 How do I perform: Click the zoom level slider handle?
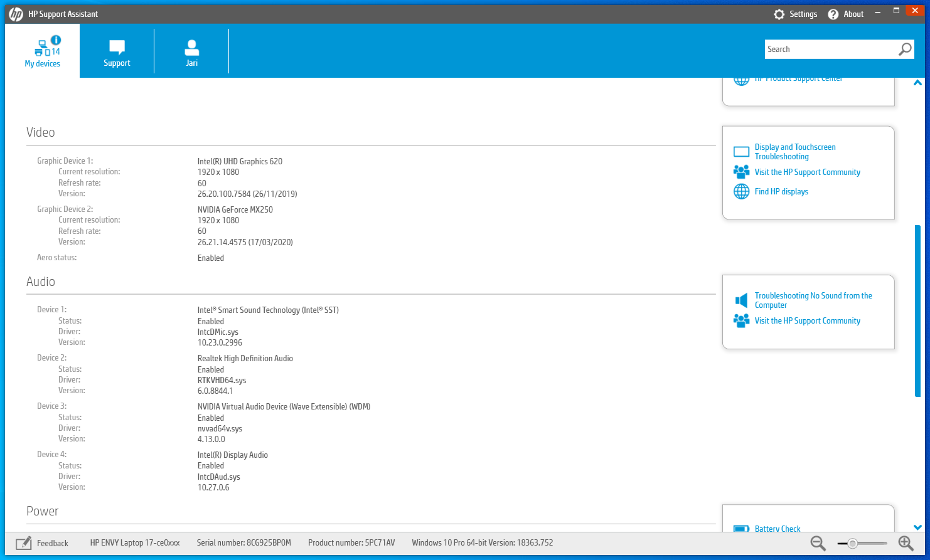(x=852, y=544)
